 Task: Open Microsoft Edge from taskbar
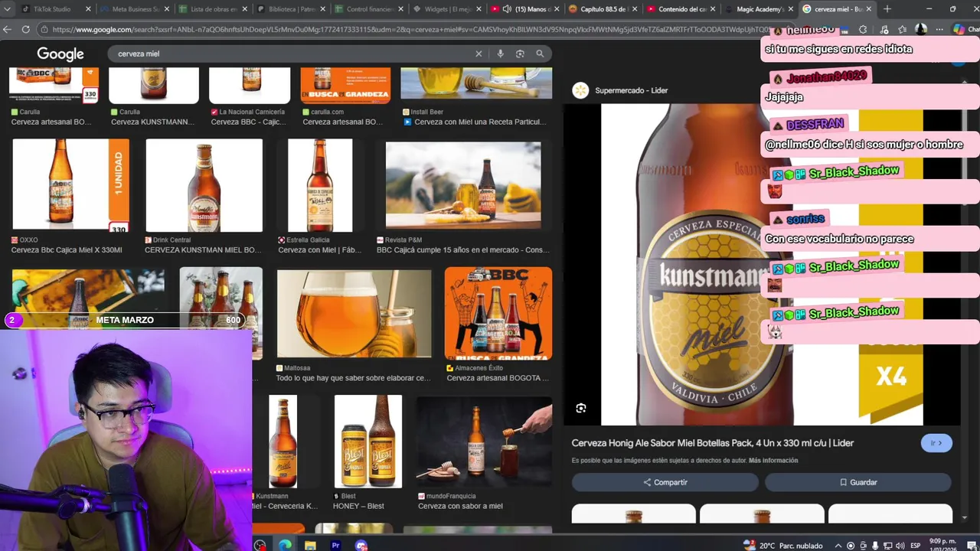285,546
